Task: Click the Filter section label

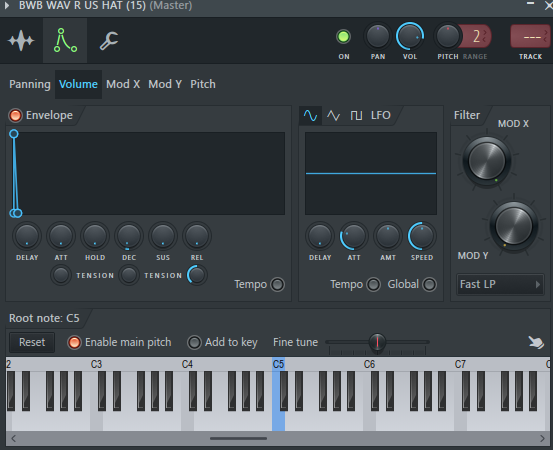Action: (x=467, y=115)
